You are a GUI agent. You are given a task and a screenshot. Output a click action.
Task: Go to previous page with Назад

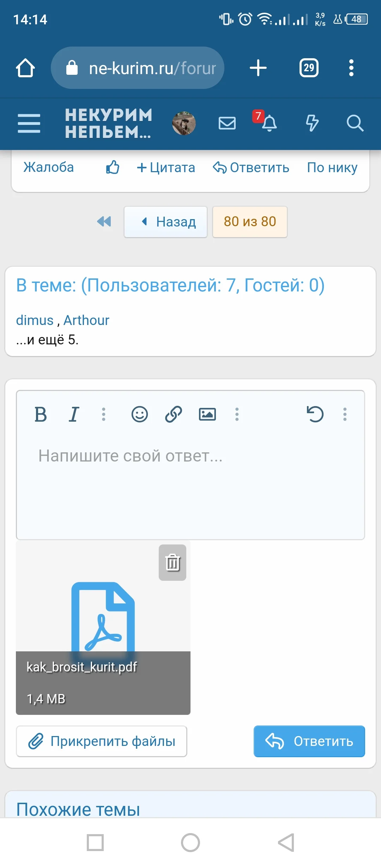pos(165,222)
